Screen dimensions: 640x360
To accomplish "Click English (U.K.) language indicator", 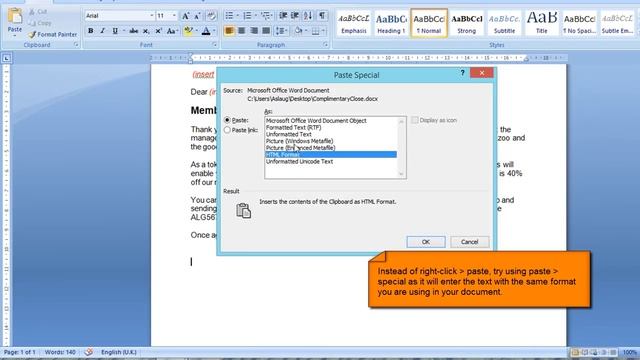I will point(119,352).
